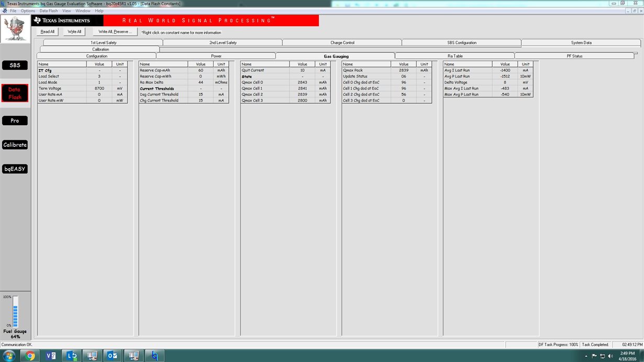Click the IT Cfg header row
This screenshot has height=362, width=644.
click(82, 70)
